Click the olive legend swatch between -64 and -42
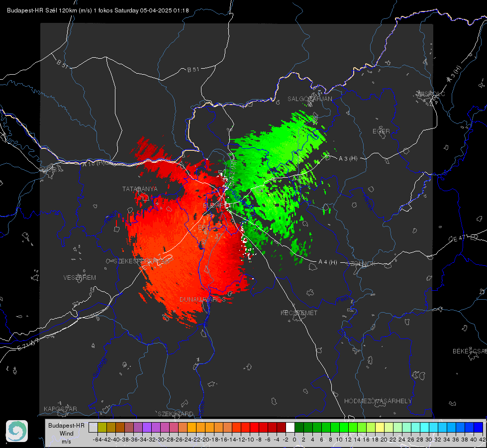Image resolution: width=487 pixels, height=448 pixels. tap(102, 427)
